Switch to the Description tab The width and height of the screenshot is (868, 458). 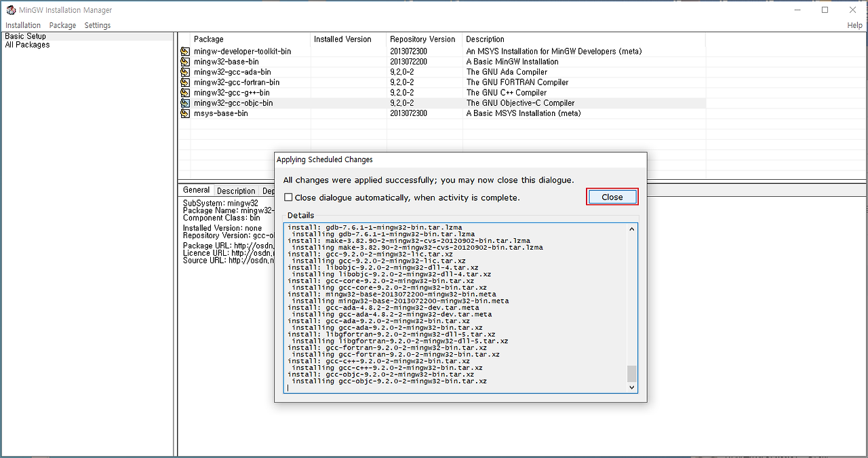click(236, 191)
